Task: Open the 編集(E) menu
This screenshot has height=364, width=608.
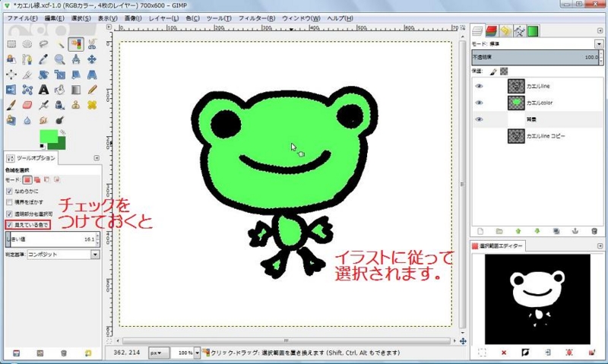Action: (54, 18)
